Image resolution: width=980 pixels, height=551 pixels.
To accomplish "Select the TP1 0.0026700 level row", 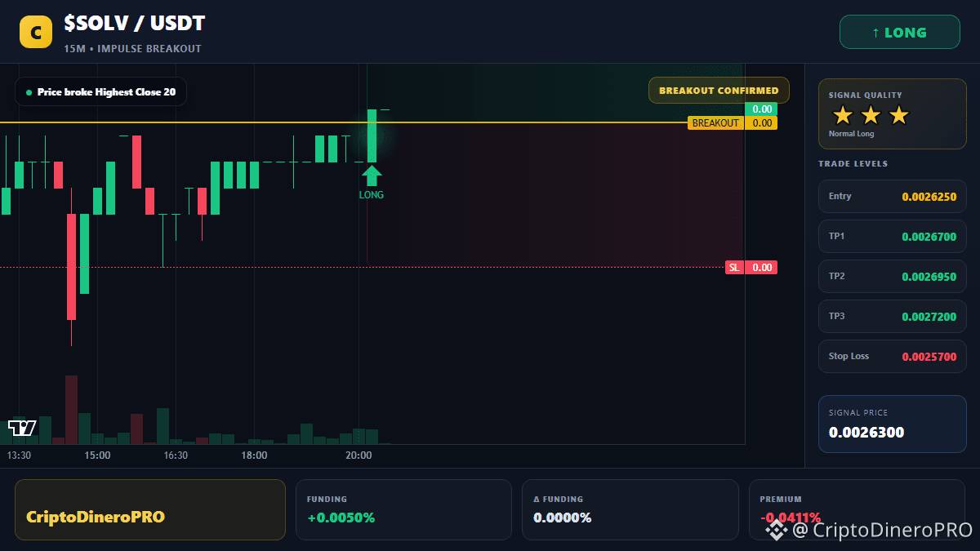I will [892, 237].
